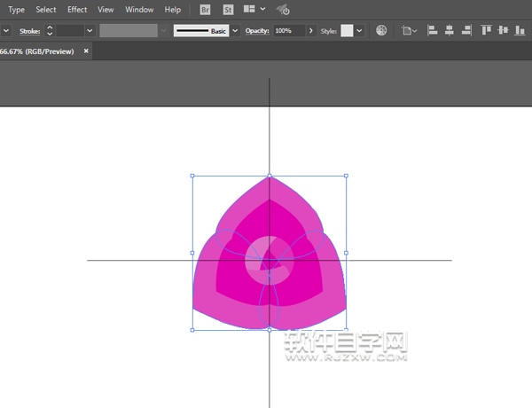This screenshot has width=532, height=408.
Task: Click the horizontal align left icon
Action: (x=434, y=30)
